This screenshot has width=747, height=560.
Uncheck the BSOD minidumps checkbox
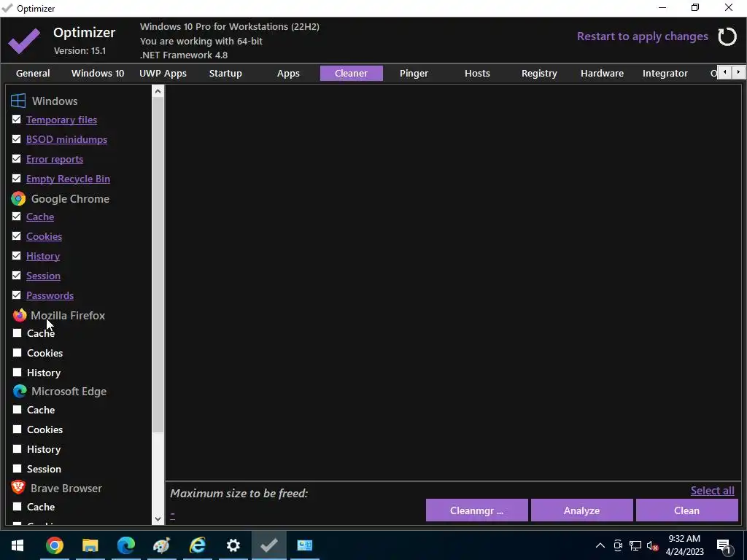click(17, 139)
